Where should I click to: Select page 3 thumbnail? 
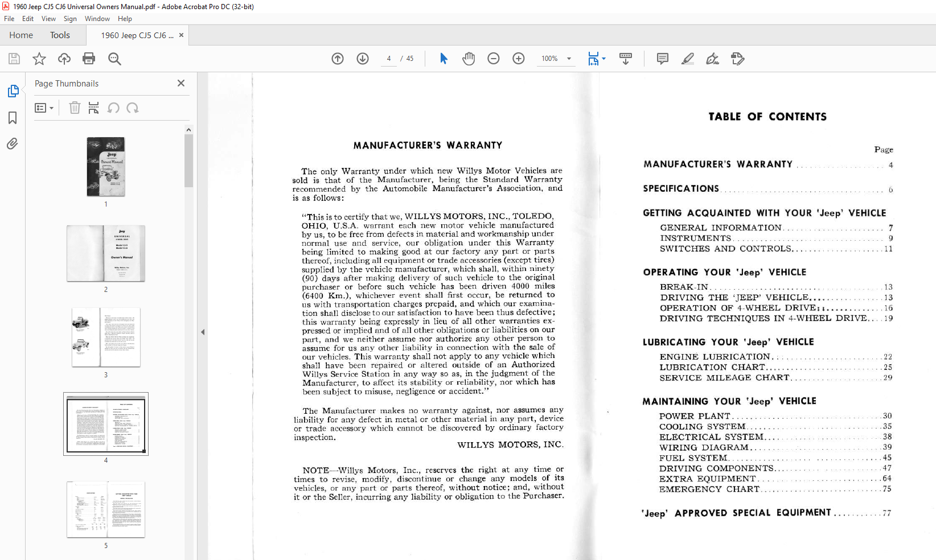click(106, 337)
